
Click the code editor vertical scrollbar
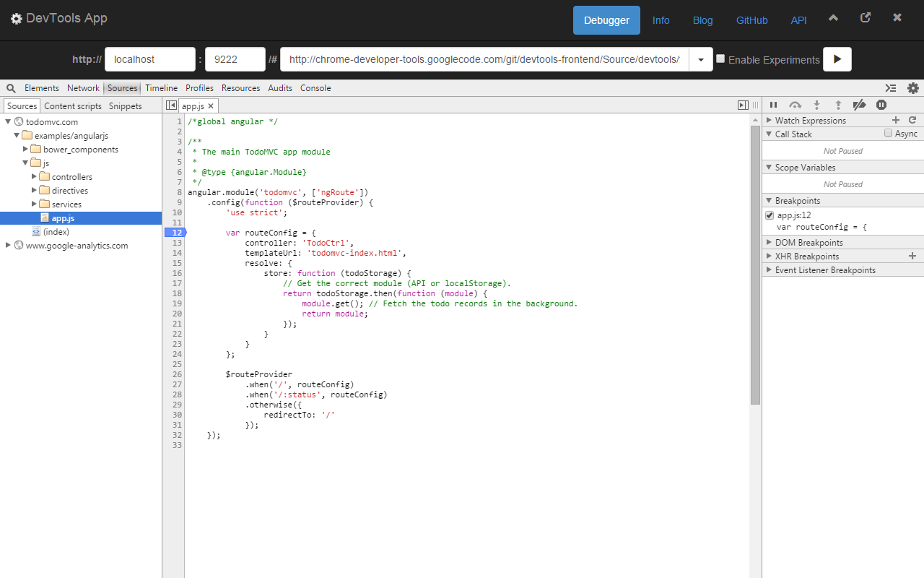pos(755,260)
